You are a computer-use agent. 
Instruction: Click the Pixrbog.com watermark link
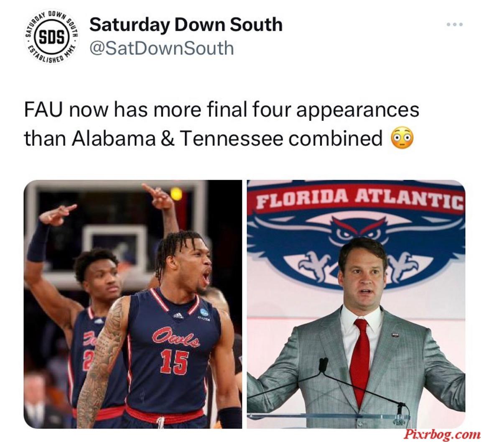(x=442, y=435)
